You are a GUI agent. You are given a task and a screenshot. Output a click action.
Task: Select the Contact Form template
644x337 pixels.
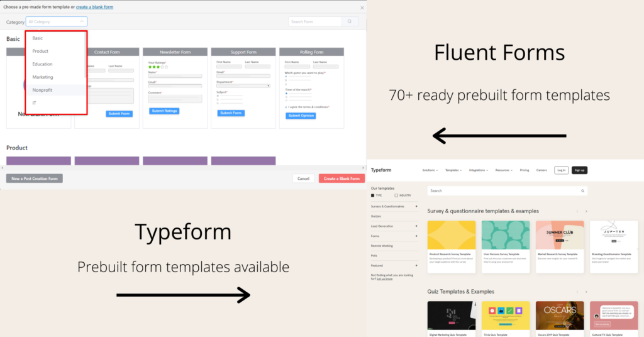click(107, 88)
